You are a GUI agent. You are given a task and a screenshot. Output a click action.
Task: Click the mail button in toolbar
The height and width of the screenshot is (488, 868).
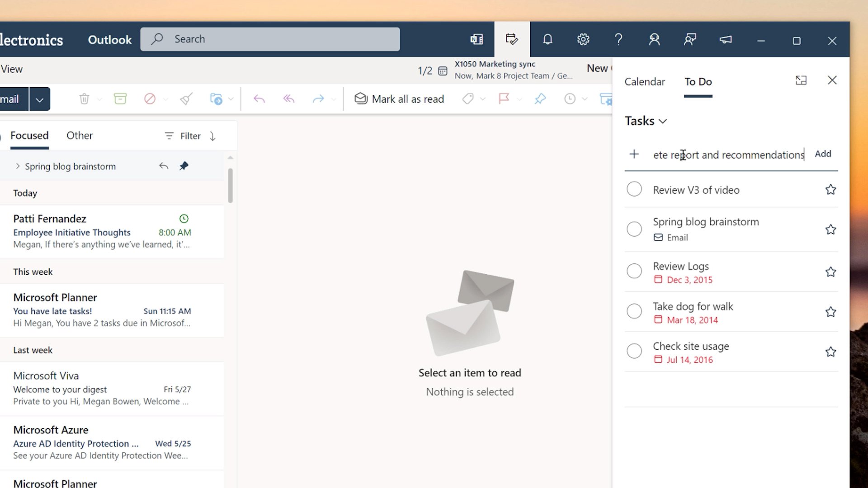pos(14,99)
